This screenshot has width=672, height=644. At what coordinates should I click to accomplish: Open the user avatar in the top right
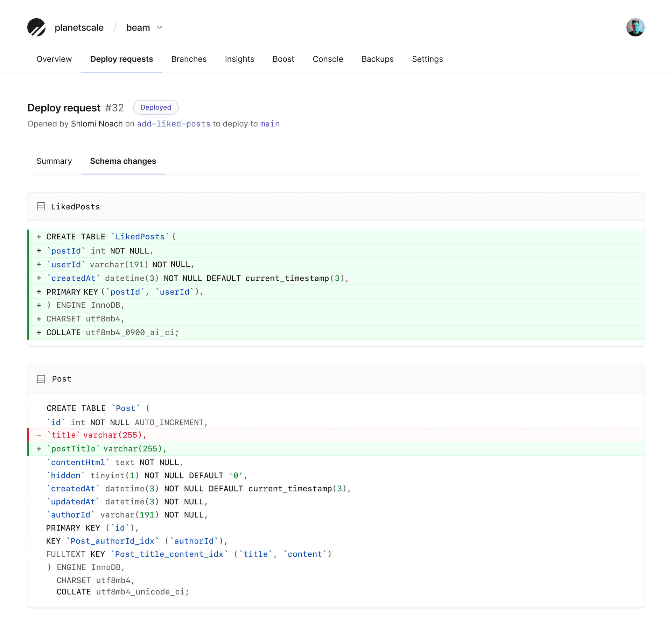tap(636, 27)
